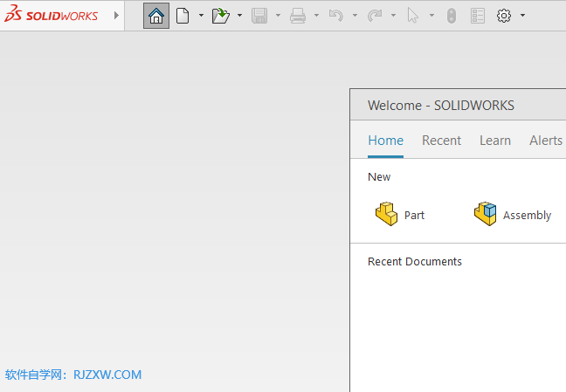
Task: Switch to the Learn tab
Action: (494, 141)
